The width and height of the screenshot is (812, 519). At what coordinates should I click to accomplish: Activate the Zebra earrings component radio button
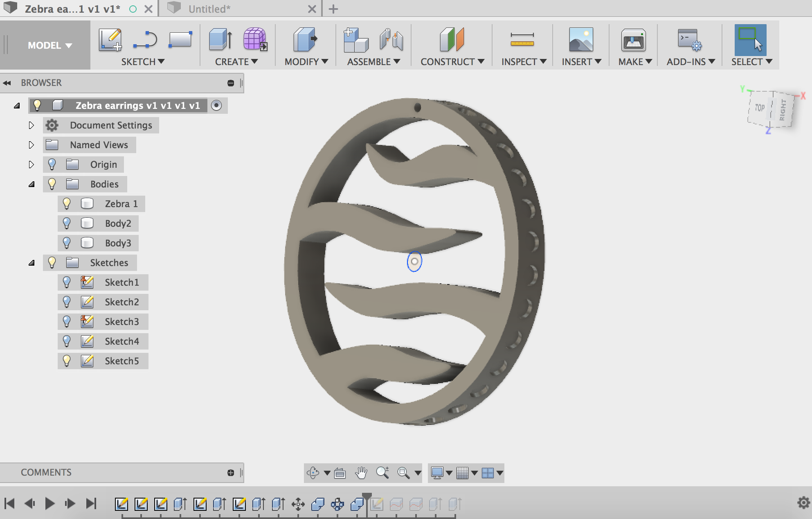click(216, 105)
